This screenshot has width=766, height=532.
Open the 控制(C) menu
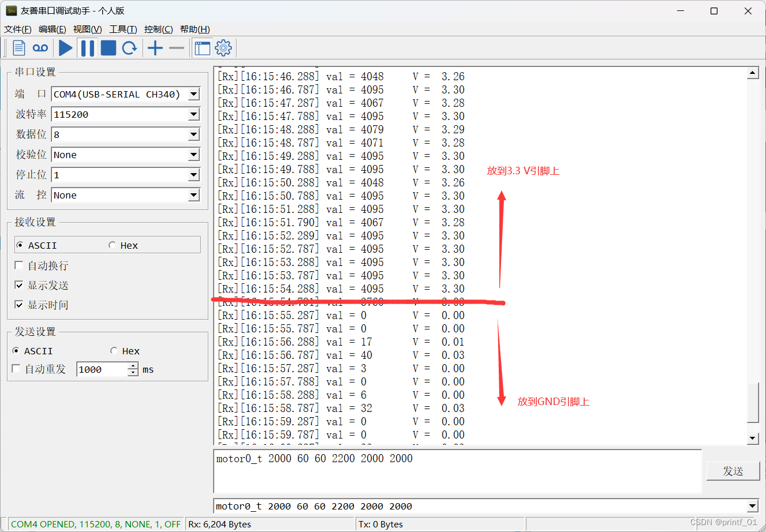(x=159, y=29)
